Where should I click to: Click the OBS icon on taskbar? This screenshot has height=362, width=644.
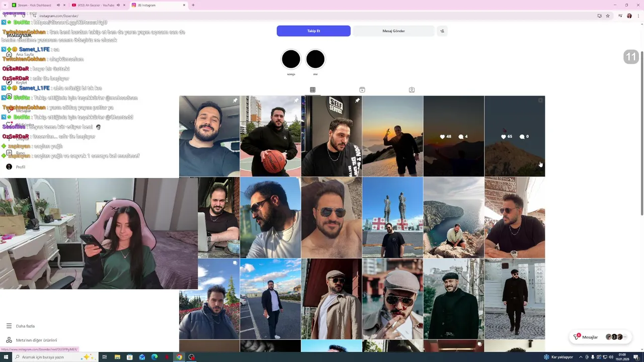click(x=192, y=357)
